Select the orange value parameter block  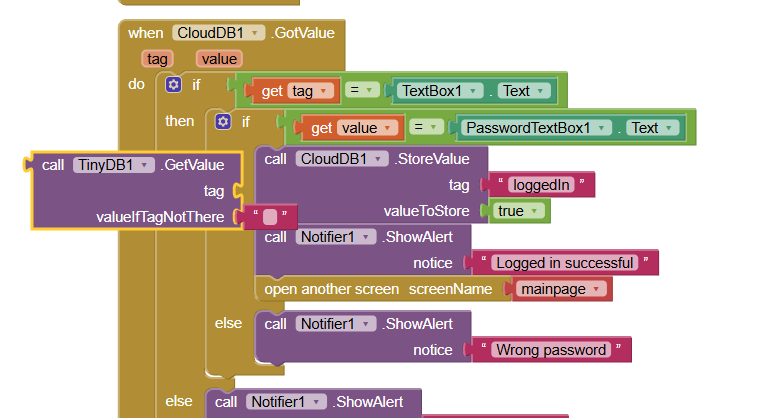218,59
